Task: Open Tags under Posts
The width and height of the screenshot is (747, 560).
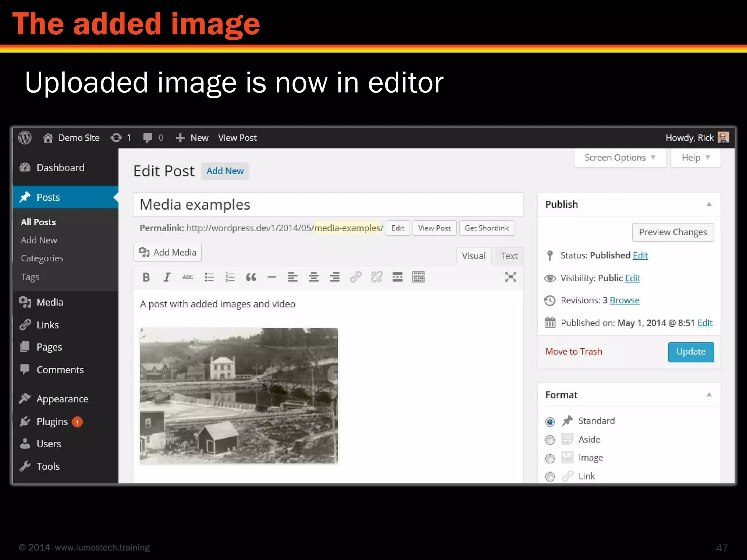Action: tap(30, 277)
